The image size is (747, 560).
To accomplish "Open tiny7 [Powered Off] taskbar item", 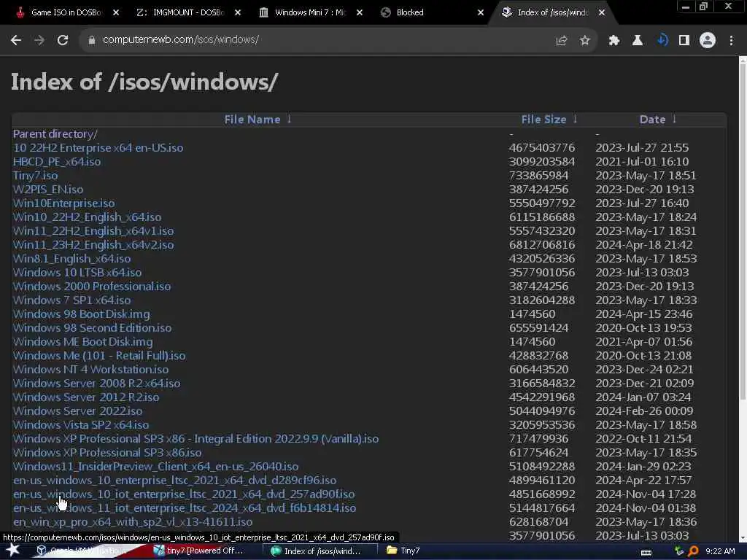I will [198, 551].
